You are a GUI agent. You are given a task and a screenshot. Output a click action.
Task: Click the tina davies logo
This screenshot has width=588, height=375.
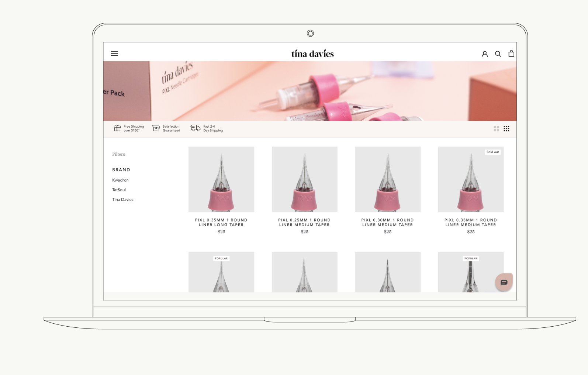(312, 54)
